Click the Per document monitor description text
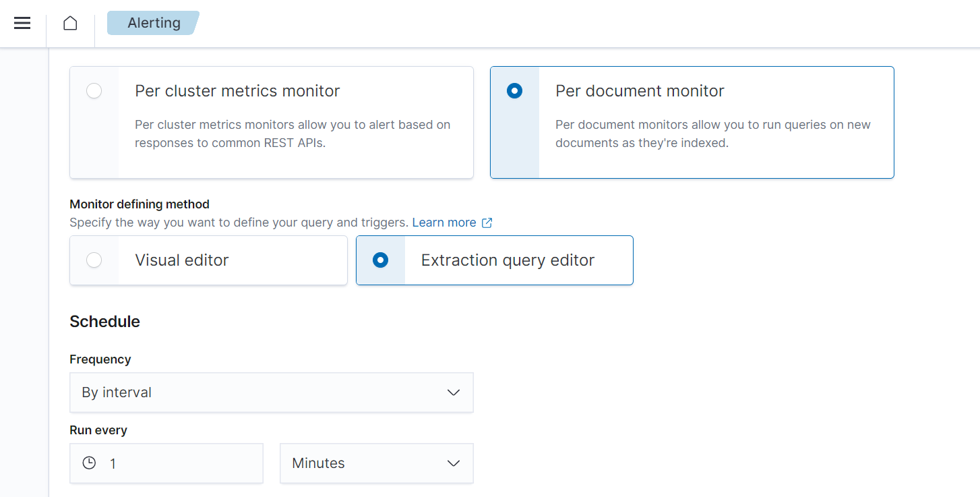The width and height of the screenshot is (980, 497). click(712, 134)
